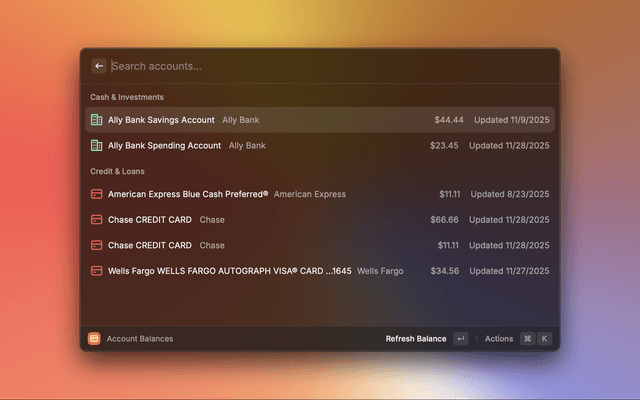Image resolution: width=640 pixels, height=400 pixels.
Task: Click the Command key symbol in footer
Action: pos(527,339)
